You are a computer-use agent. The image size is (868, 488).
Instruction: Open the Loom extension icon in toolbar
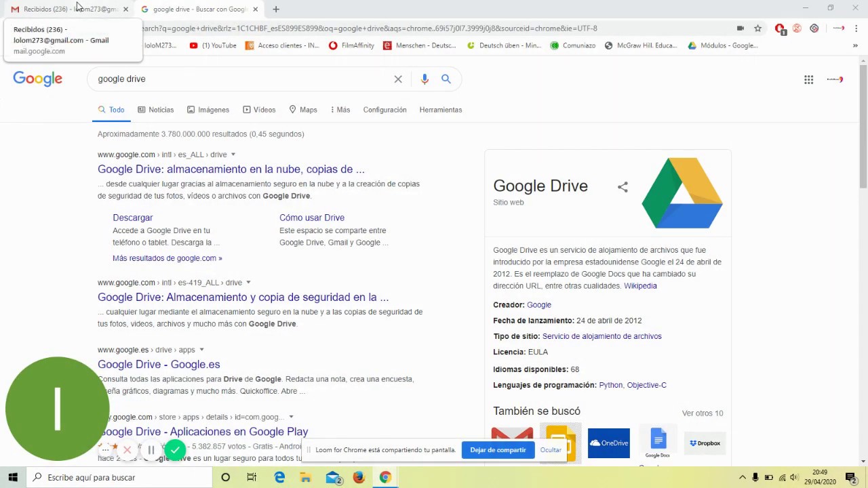click(x=814, y=28)
